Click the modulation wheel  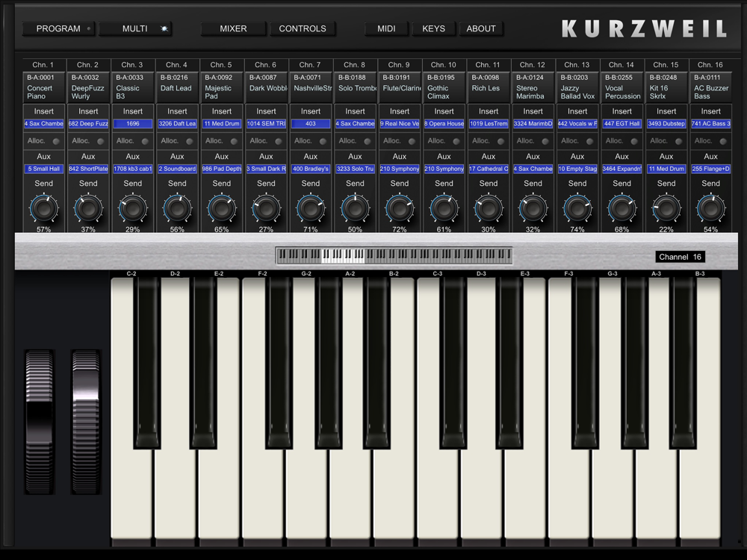pos(86,422)
